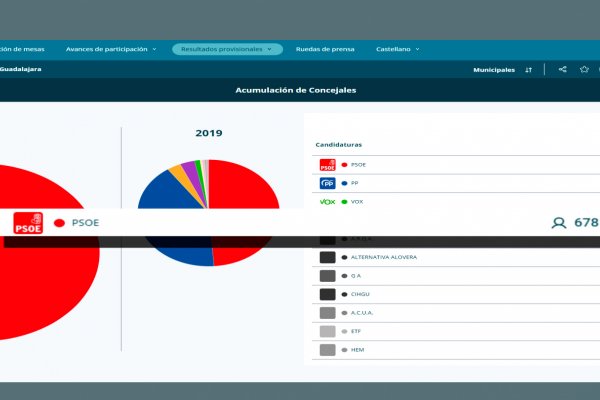Click the Alternativa Alovera party square icon

(327, 257)
